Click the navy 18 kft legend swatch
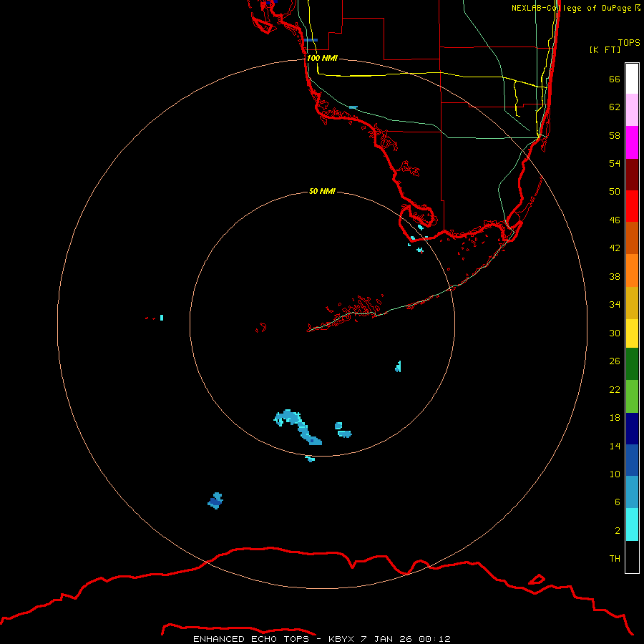The image size is (644, 644). (632, 429)
